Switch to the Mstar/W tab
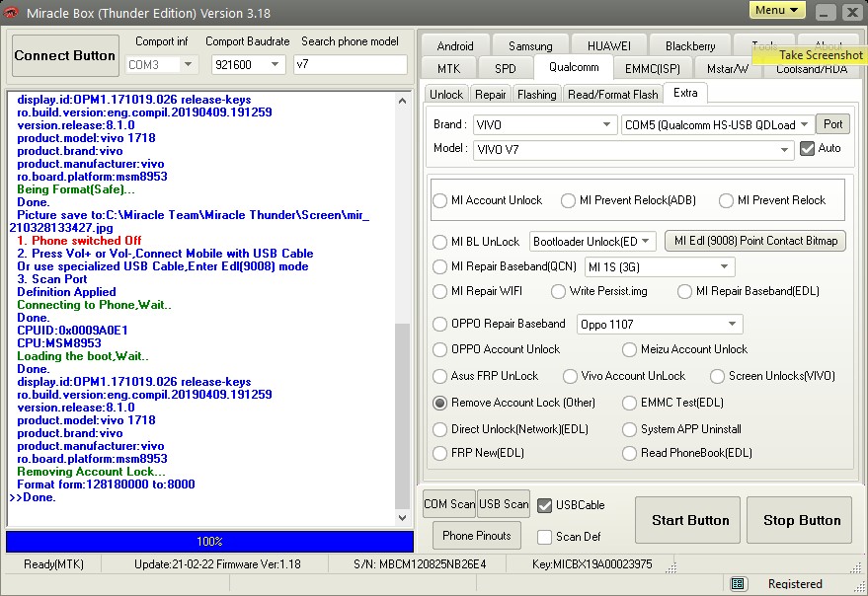Viewport: 868px width, 596px height. pos(728,69)
